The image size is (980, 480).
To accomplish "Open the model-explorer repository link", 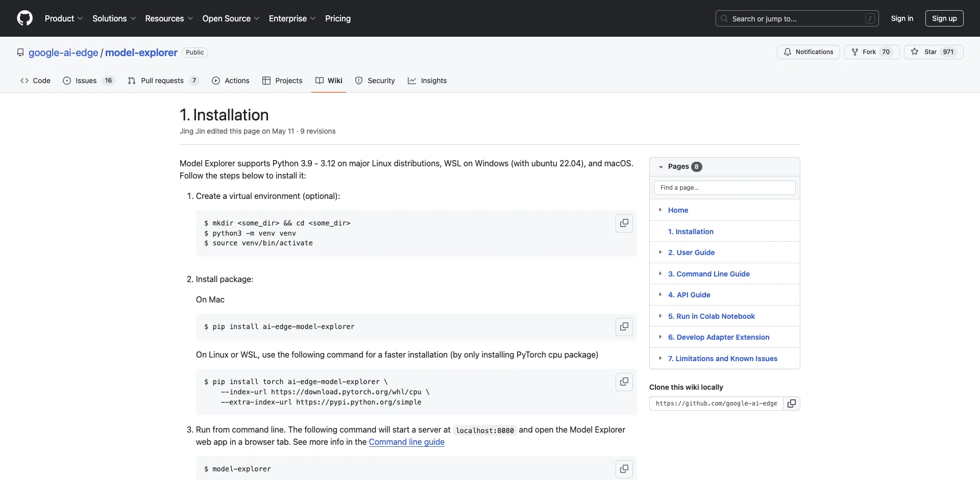I will [141, 53].
